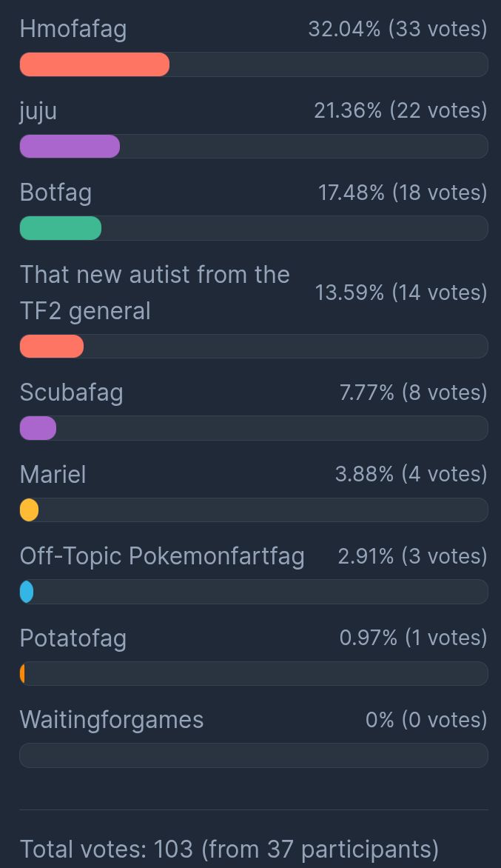
Task: Select the Waitingforgames option label
Action: coord(112,720)
